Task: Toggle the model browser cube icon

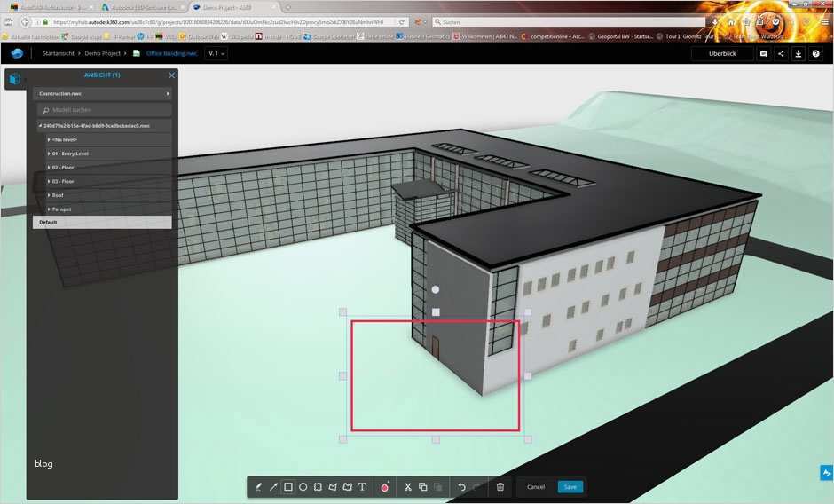Action: [15, 79]
